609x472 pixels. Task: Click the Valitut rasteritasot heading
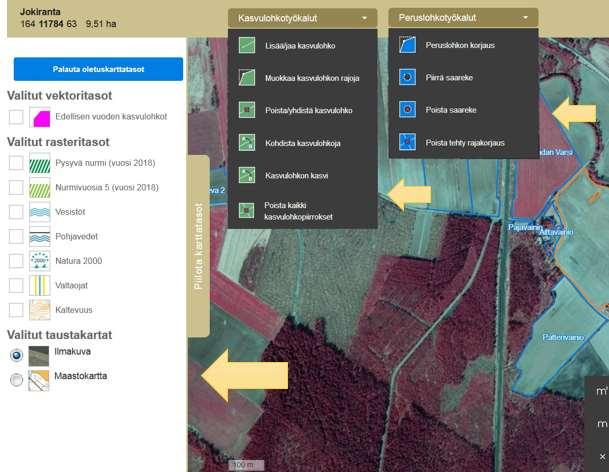point(58,142)
